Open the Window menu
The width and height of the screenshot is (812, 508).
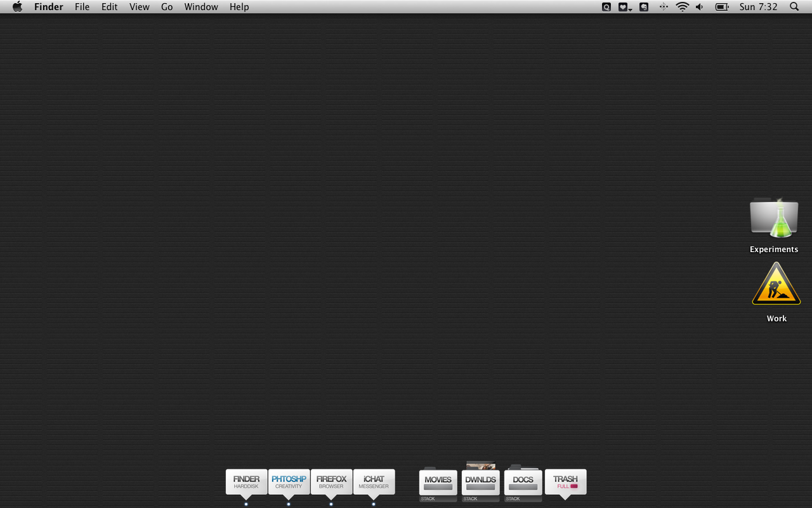pyautogui.click(x=201, y=7)
